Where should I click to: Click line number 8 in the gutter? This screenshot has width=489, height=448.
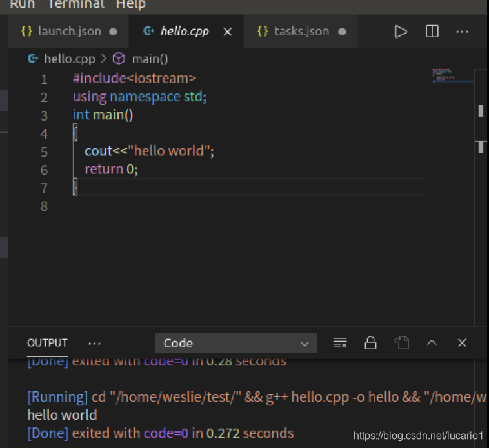(x=44, y=206)
